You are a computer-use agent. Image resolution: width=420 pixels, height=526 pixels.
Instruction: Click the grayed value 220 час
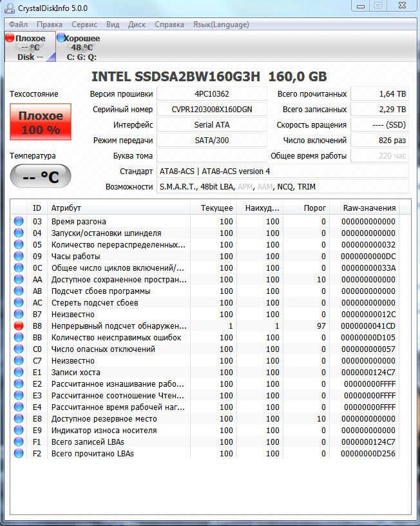(x=380, y=155)
